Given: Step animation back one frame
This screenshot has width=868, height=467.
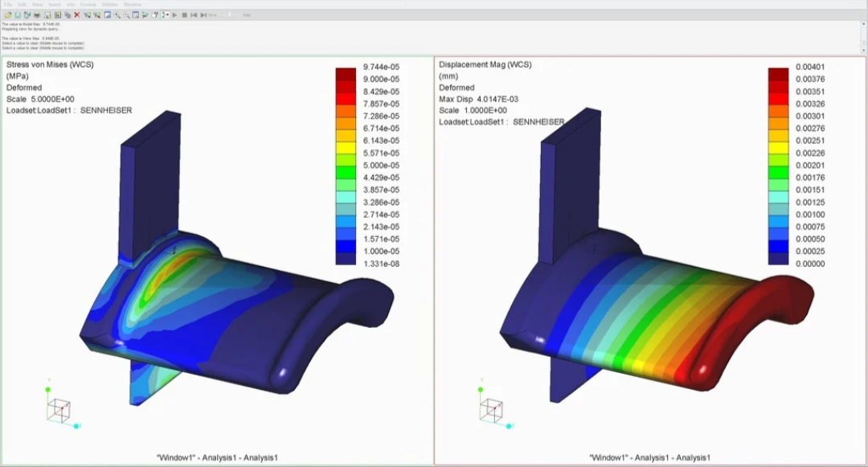Looking at the screenshot, I should tap(194, 15).
